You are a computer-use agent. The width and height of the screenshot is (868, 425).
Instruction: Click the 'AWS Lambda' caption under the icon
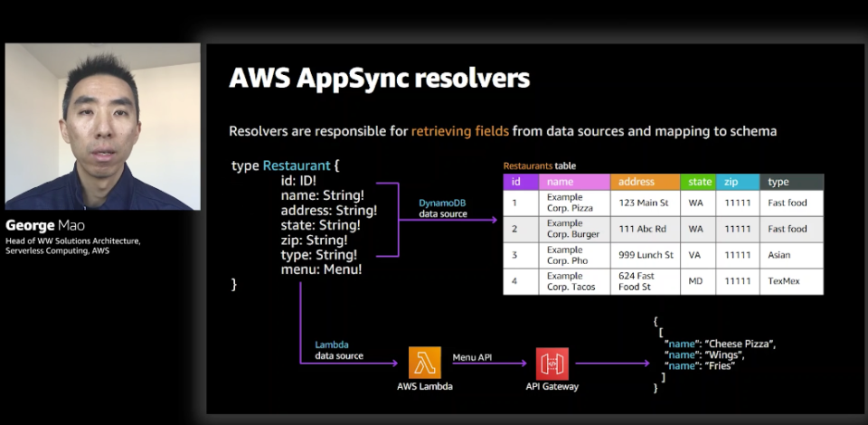(x=425, y=386)
